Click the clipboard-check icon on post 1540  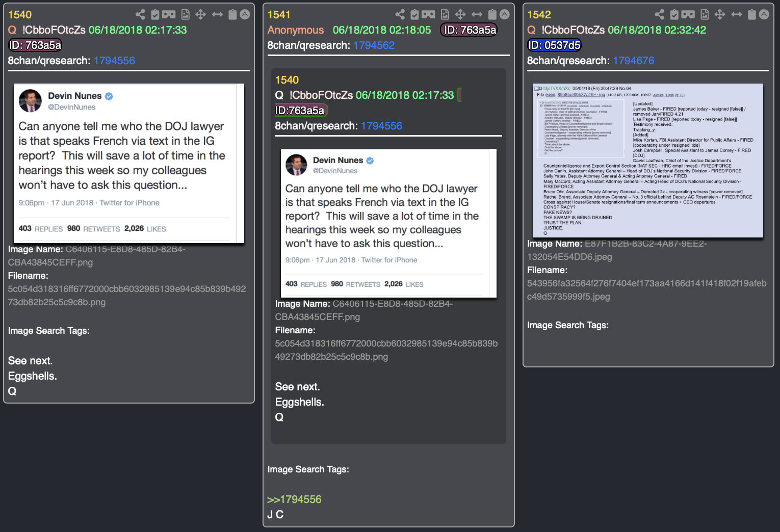[155, 14]
